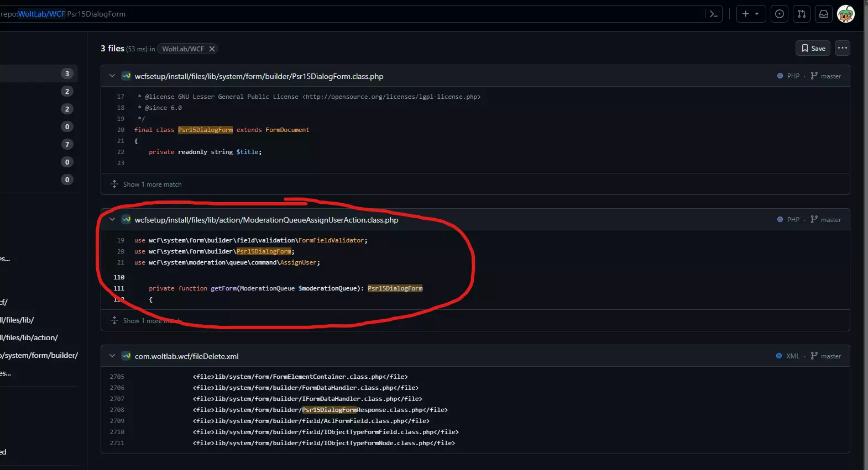Image resolution: width=868 pixels, height=470 pixels.
Task: Select sidebar path filter ending 'files/lib/action/'
Action: [x=29, y=337]
